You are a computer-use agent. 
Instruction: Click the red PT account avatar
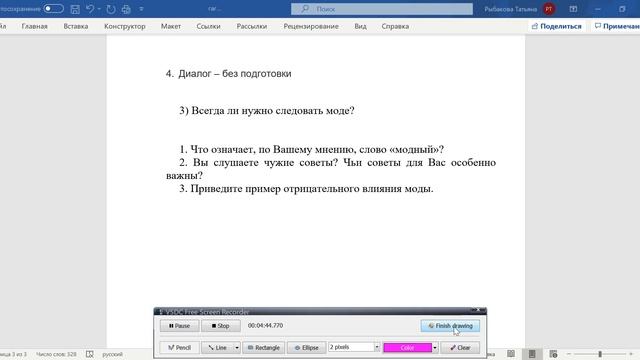549,9
